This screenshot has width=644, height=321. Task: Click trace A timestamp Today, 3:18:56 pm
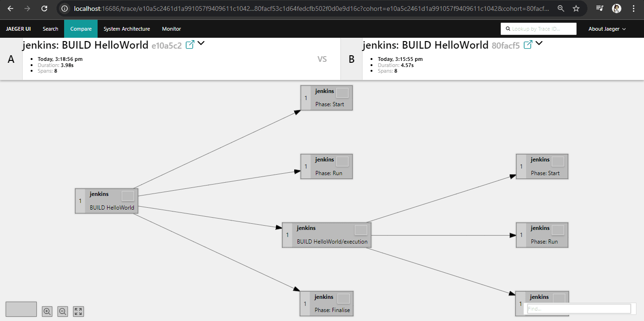click(x=60, y=59)
